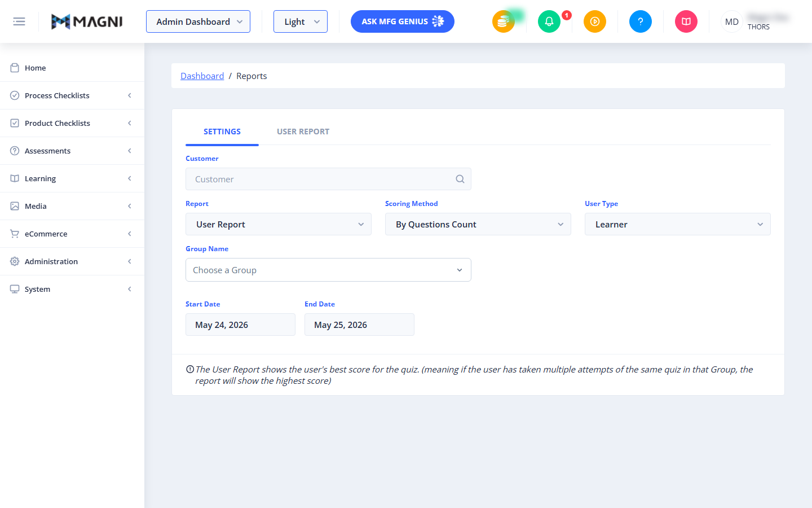The image size is (812, 508).
Task: Click the Media image icon
Action: point(15,206)
